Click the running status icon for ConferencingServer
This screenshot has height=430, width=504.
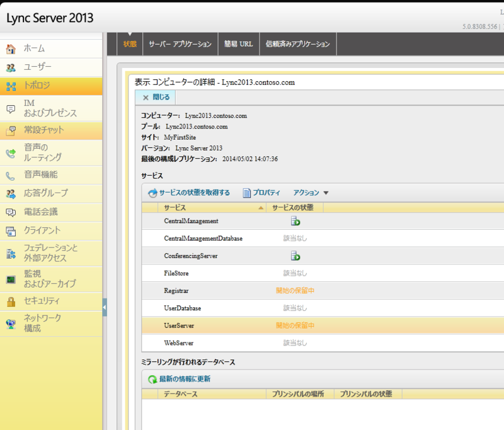[x=295, y=256]
